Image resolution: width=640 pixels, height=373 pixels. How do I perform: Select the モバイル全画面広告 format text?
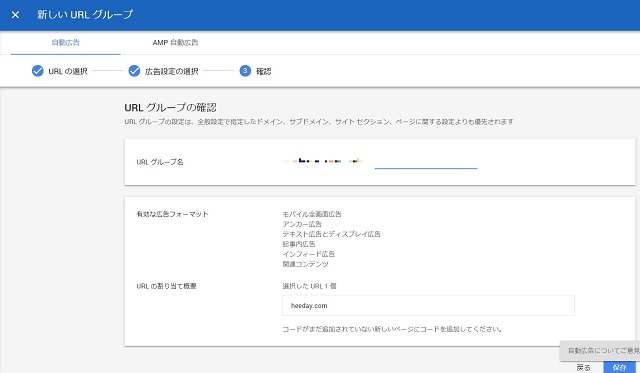point(312,214)
